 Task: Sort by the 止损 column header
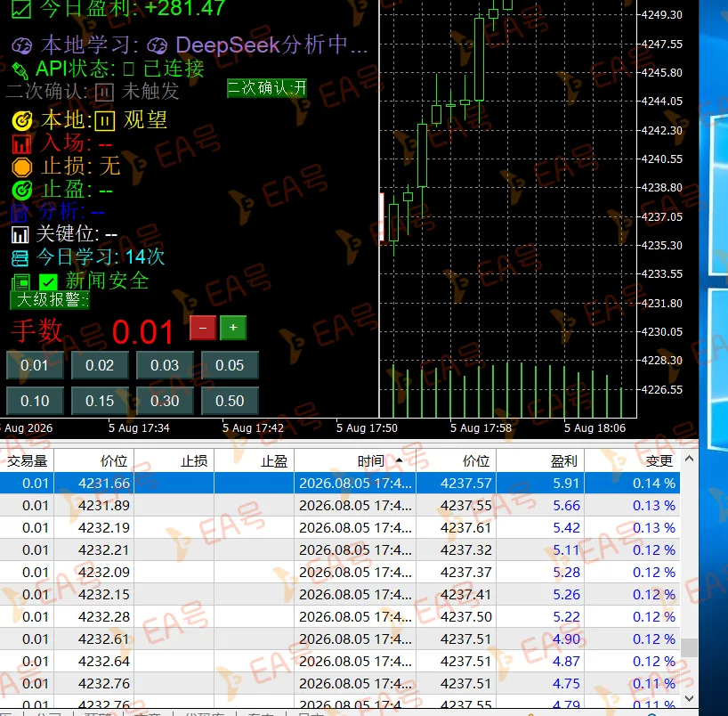pyautogui.click(x=174, y=460)
